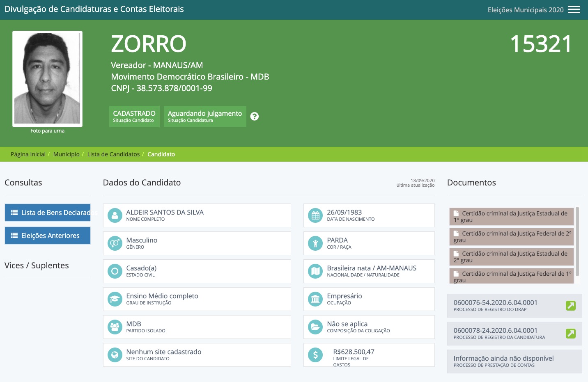This screenshot has height=382, width=588.
Task: Open Certidão criminal da Justiça Estadual 1º grau
Action: coord(511,216)
